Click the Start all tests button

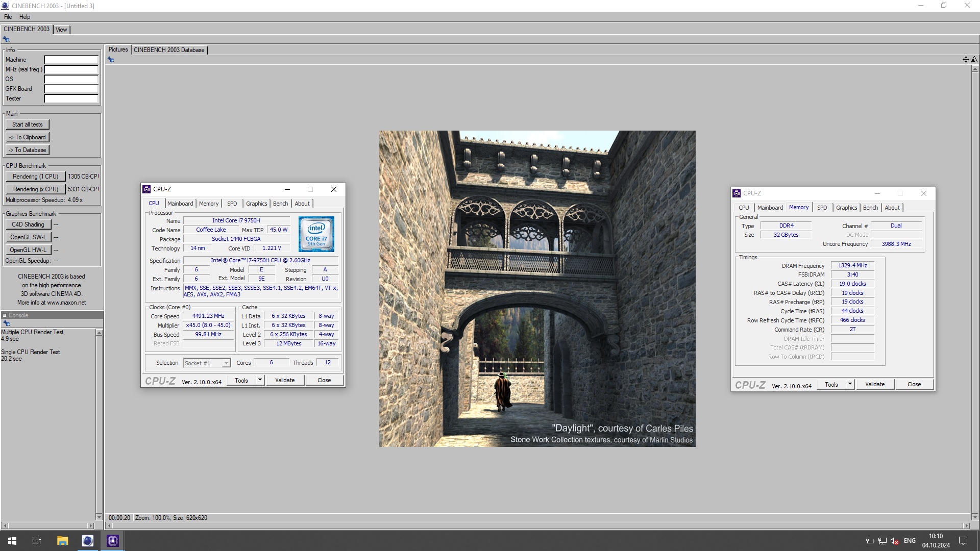click(28, 124)
